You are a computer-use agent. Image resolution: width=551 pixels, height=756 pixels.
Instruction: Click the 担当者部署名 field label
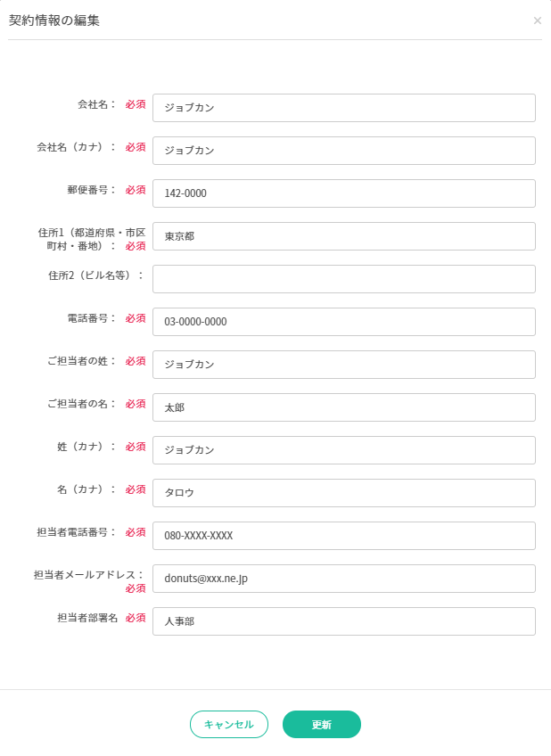[87, 618]
